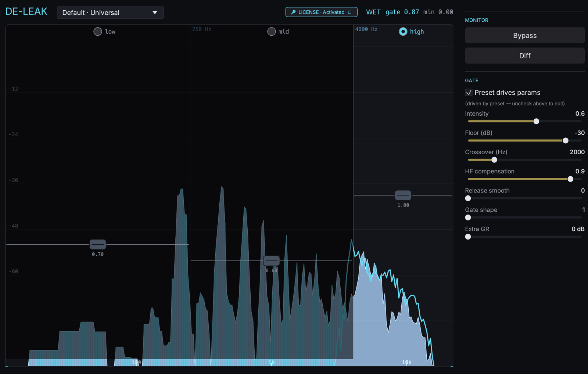Click the Floor (dB) slider handle
The height and width of the screenshot is (374, 588).
pos(566,141)
